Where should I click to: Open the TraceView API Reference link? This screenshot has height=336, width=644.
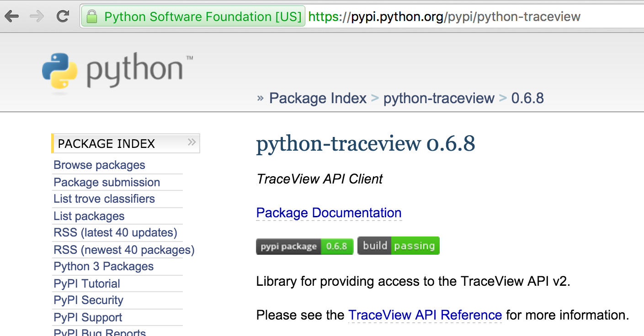coord(425,315)
